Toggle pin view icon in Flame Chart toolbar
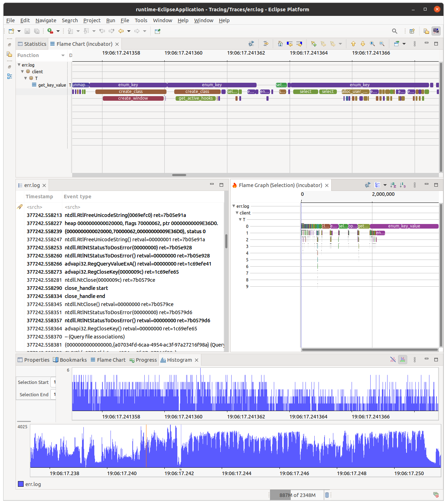 (x=397, y=44)
